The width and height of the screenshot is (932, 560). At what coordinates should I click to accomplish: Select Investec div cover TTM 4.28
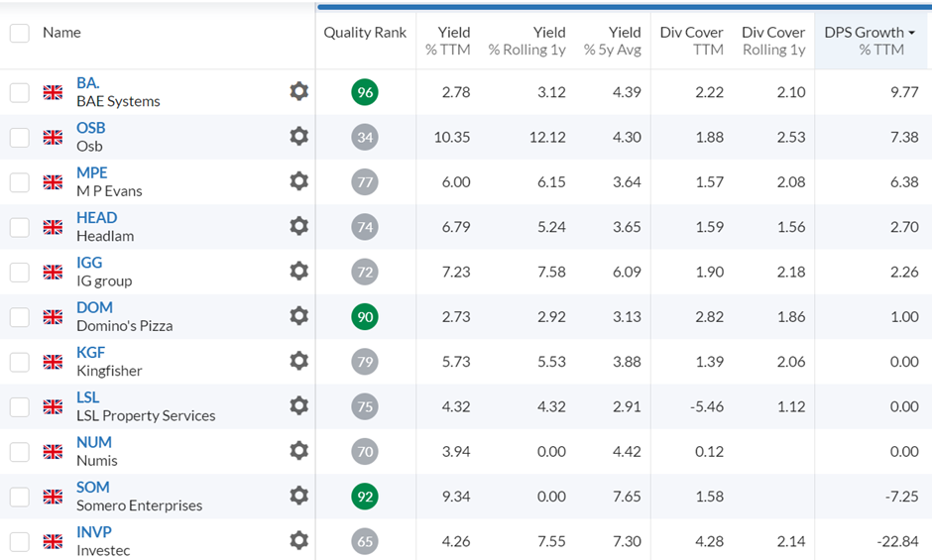[x=709, y=541]
